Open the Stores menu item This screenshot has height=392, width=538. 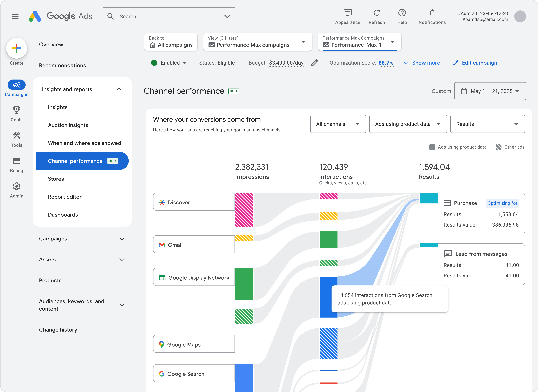[56, 179]
